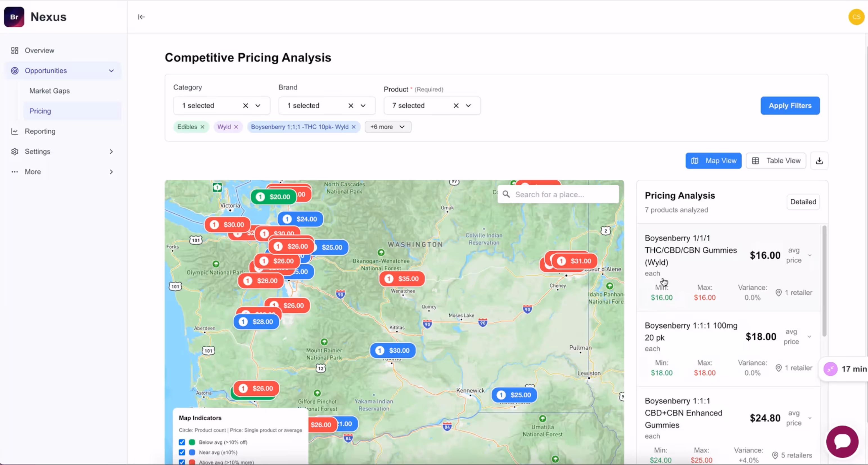Click the blue $30.00 marker near Yakima
868x465 pixels.
coord(393,350)
